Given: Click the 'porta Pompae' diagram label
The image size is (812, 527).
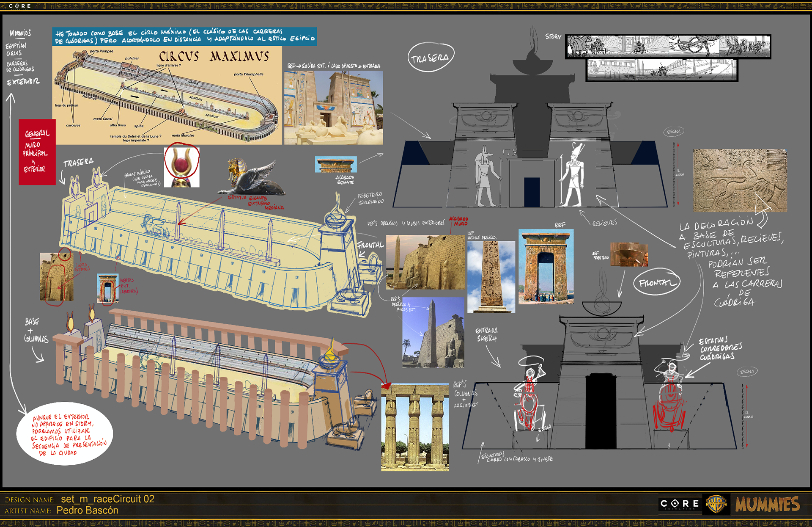Looking at the screenshot, I should point(101,51).
